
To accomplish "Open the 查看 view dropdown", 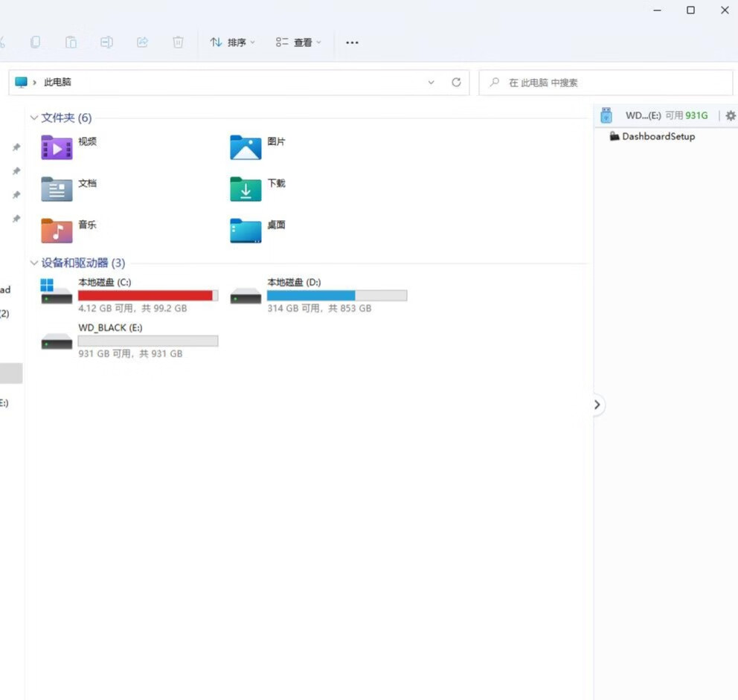I will (298, 42).
